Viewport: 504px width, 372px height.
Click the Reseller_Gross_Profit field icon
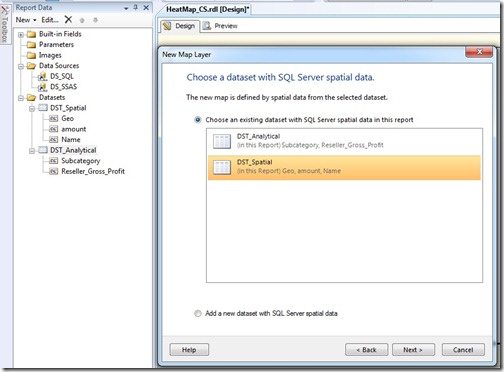tap(53, 171)
